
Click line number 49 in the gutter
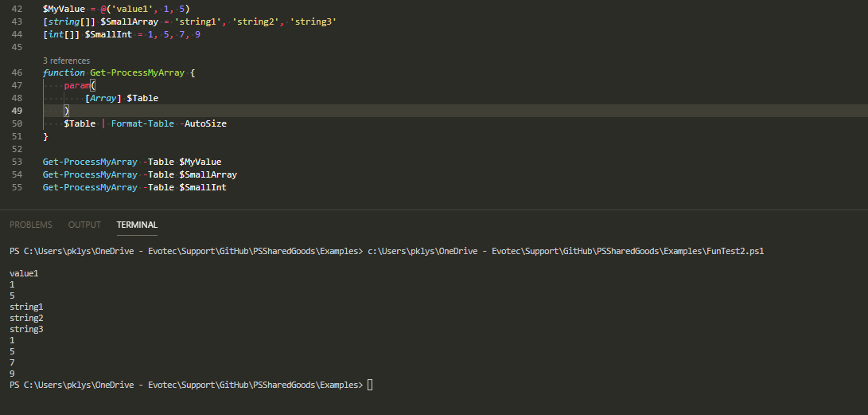pos(18,111)
